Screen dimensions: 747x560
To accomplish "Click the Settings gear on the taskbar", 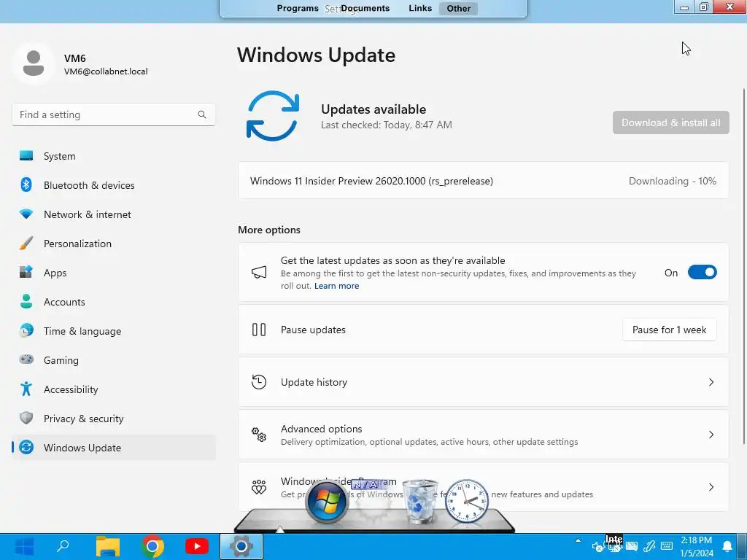I will [x=241, y=546].
